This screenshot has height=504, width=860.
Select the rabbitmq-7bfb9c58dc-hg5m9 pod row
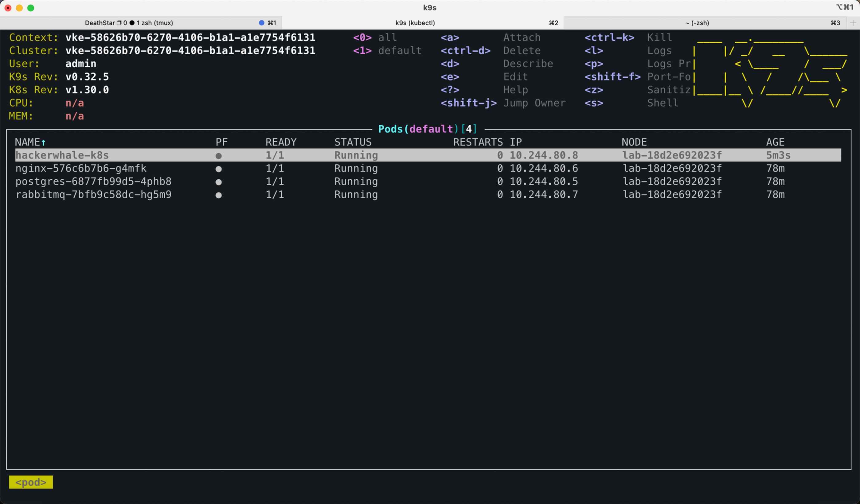click(93, 194)
